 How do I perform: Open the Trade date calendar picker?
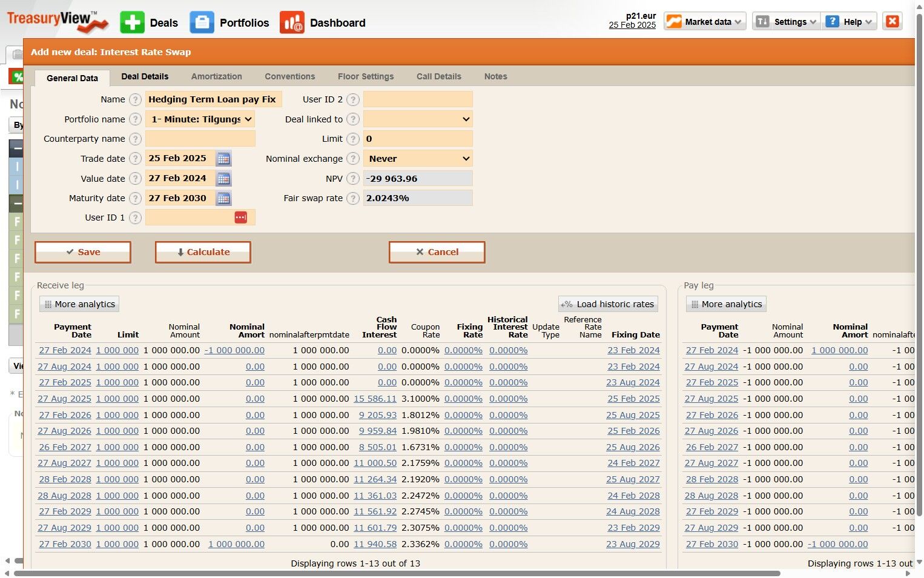pyautogui.click(x=223, y=159)
